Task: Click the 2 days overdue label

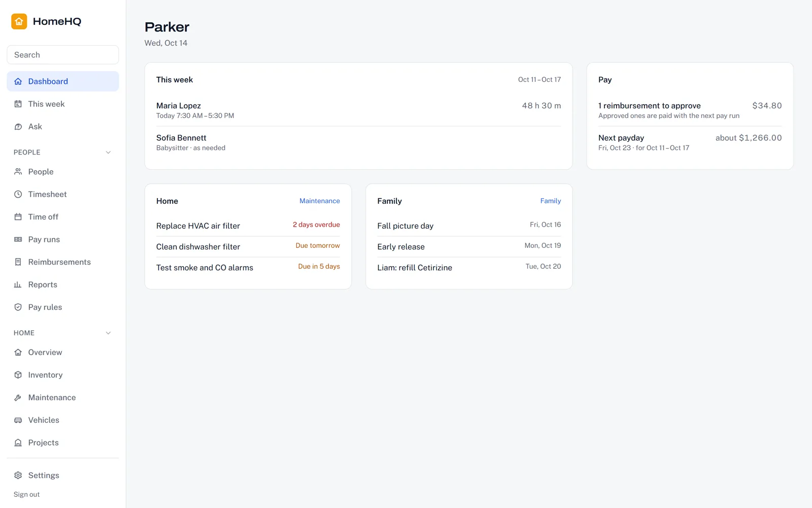Action: coord(316,225)
